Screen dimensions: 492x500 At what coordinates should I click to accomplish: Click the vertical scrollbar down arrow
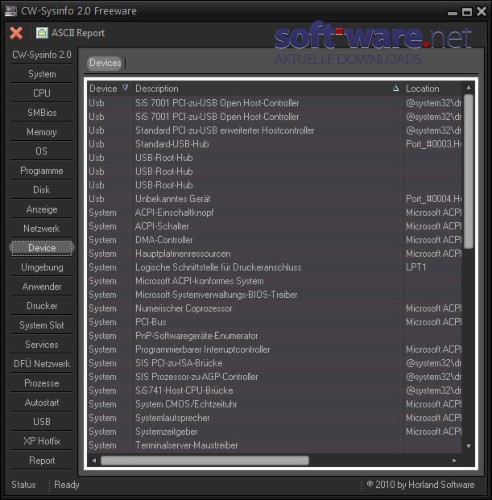(x=469, y=446)
